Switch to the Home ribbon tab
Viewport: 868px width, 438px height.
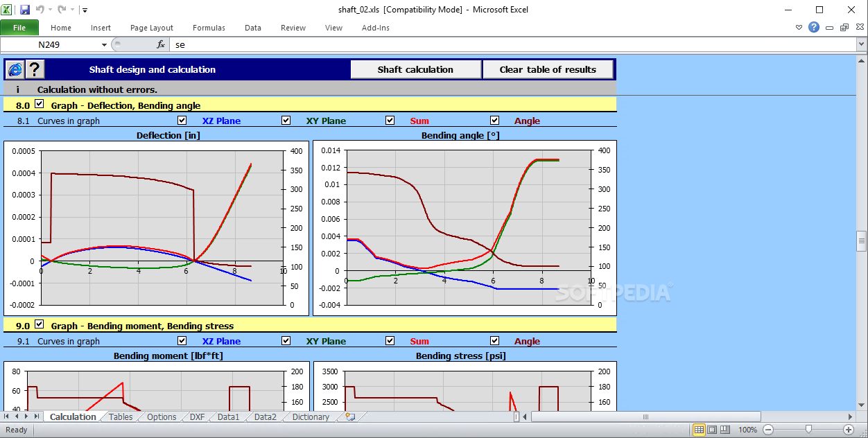tap(61, 28)
